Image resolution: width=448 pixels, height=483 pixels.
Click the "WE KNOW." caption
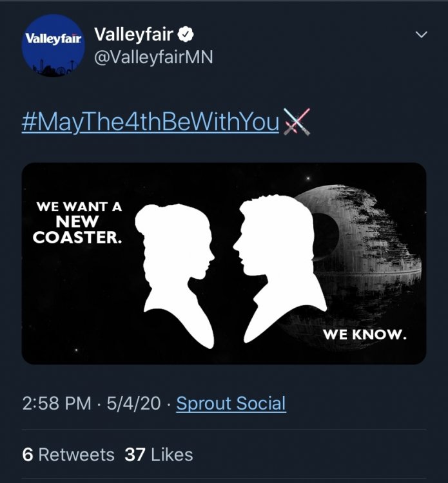coord(364,335)
